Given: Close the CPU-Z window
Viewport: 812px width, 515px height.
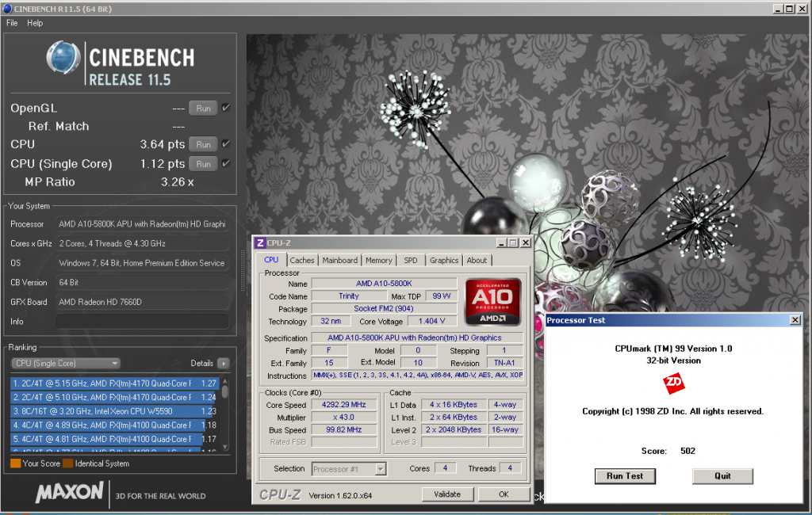Looking at the screenshot, I should tap(525, 242).
